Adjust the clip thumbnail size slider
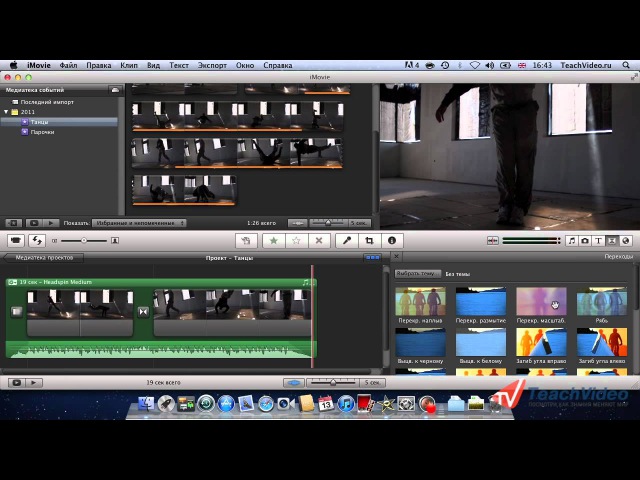This screenshot has width=640, height=480. coord(84,241)
